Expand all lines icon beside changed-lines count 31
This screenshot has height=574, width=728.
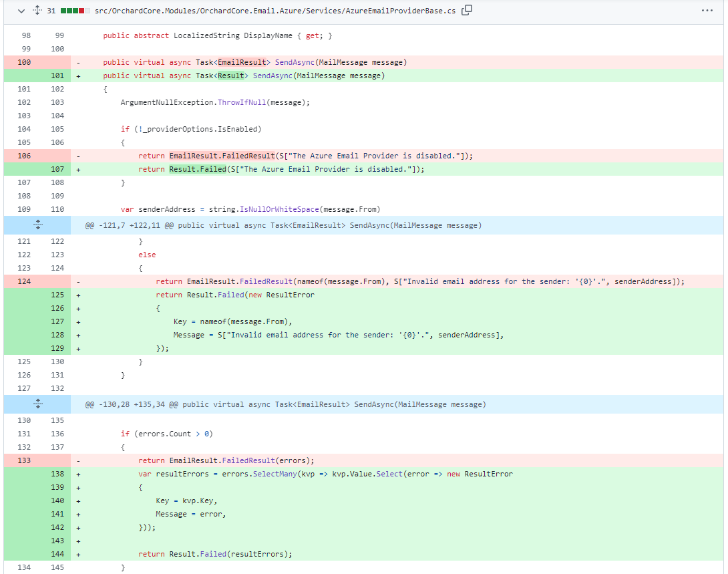tap(37, 10)
